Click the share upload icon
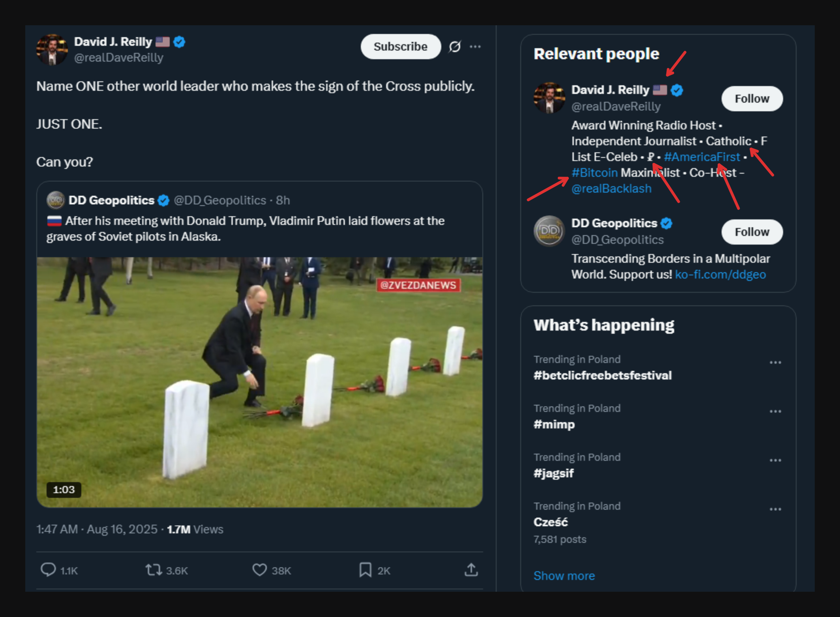The width and height of the screenshot is (840, 617). [x=471, y=570]
